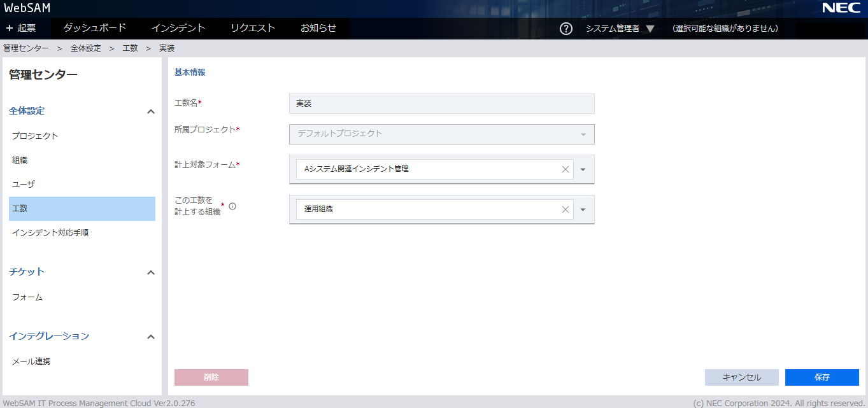Viewport: 868px width, 408px height.
Task: Click the NEC logo
Action: [x=841, y=8]
